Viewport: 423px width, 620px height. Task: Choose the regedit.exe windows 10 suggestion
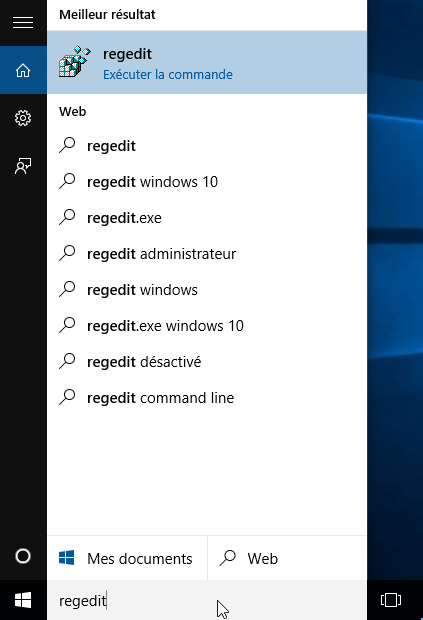[207, 326]
